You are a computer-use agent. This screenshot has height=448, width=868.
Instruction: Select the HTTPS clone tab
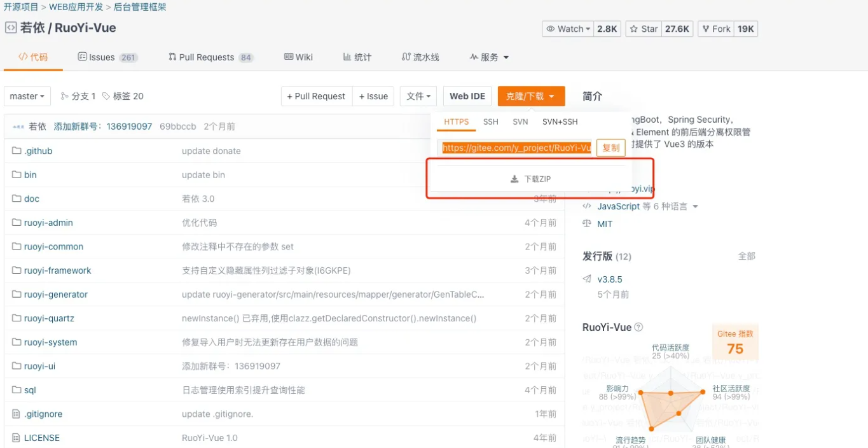[x=457, y=122]
